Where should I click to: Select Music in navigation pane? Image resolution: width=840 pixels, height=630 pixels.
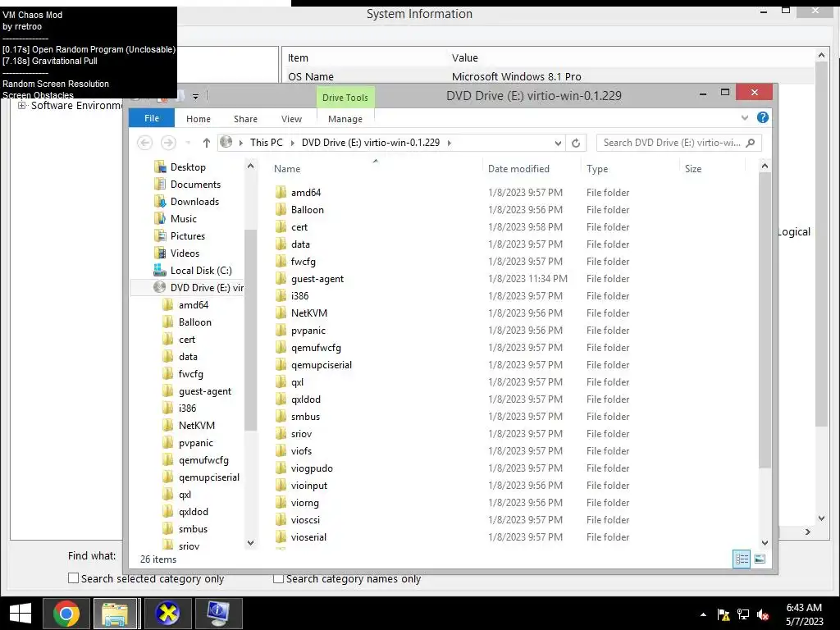176,218
